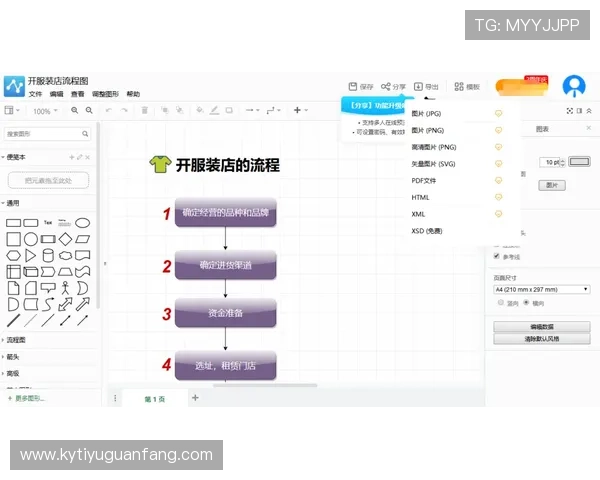Open the A4 page size dropdown
This screenshot has height=480, width=600.
click(541, 290)
